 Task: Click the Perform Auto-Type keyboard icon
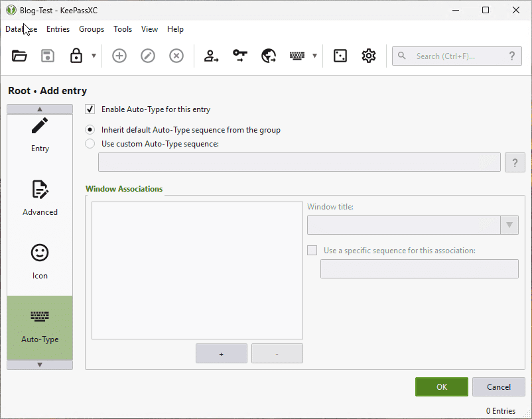tap(297, 56)
